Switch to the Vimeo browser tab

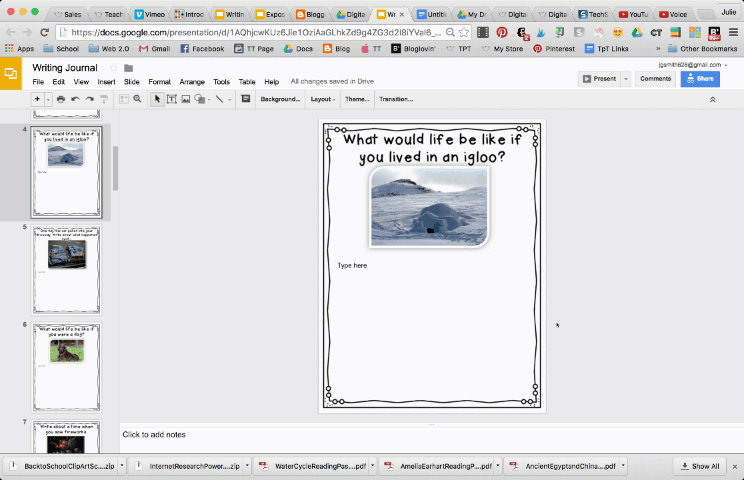[150, 14]
